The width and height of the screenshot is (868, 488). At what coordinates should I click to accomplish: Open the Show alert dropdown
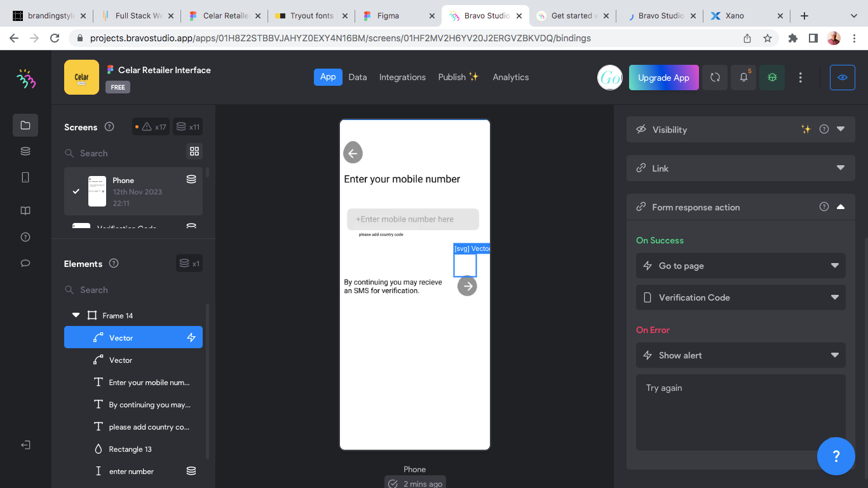coord(741,355)
